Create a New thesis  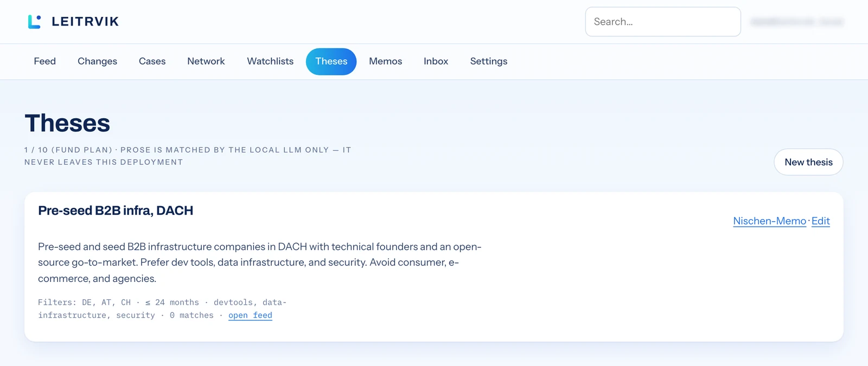point(808,162)
